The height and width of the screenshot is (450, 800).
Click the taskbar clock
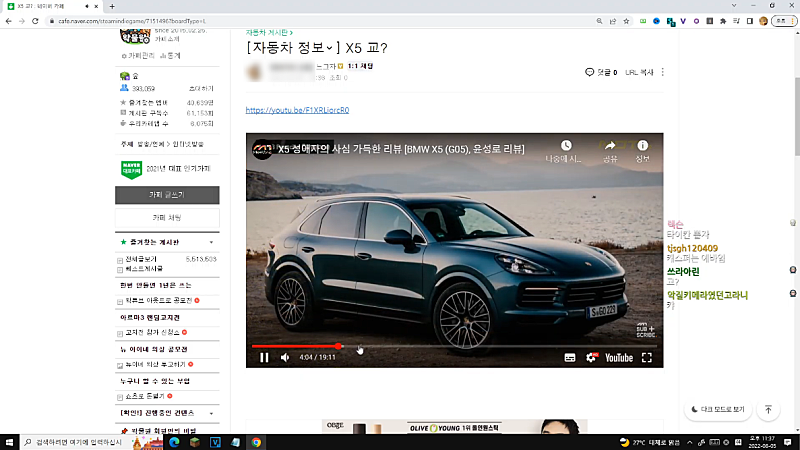tap(762, 442)
